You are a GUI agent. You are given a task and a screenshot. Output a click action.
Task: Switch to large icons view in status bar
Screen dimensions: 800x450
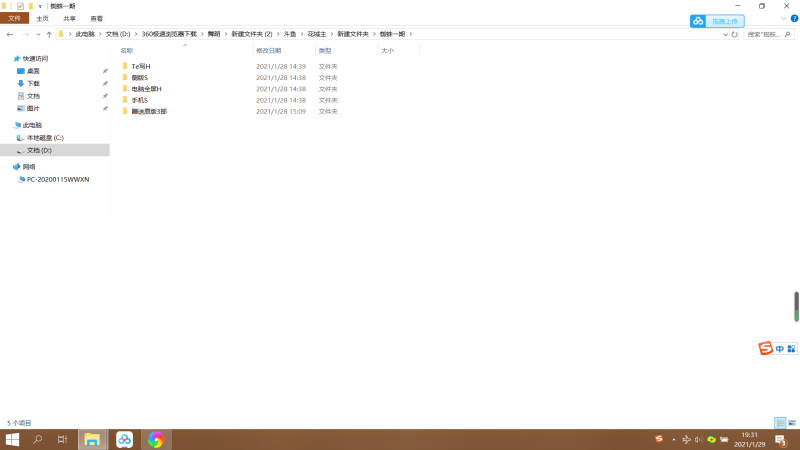[x=792, y=423]
